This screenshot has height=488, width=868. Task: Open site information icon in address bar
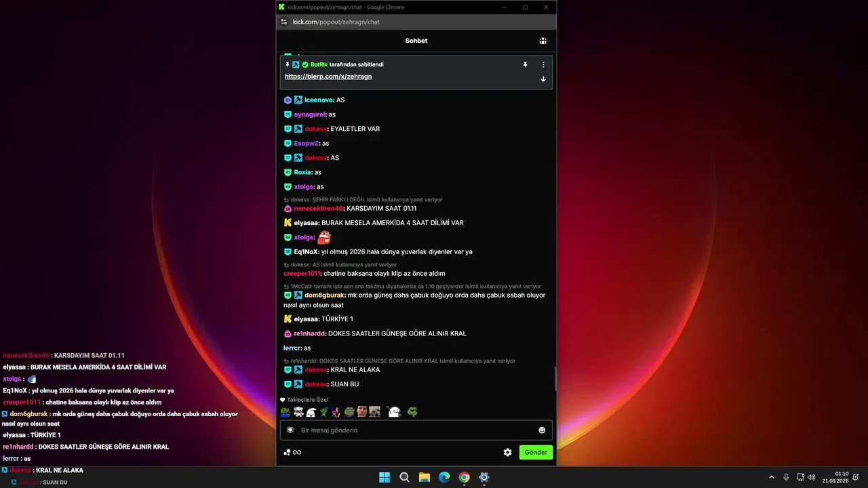(x=284, y=22)
